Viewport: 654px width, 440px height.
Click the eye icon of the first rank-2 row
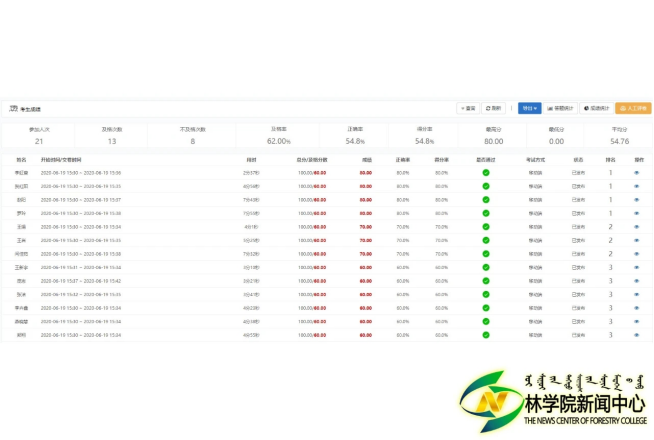click(x=638, y=227)
